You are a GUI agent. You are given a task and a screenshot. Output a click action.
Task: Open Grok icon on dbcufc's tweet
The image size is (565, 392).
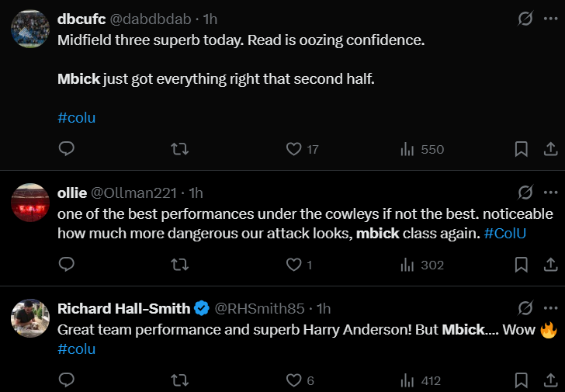[525, 19]
